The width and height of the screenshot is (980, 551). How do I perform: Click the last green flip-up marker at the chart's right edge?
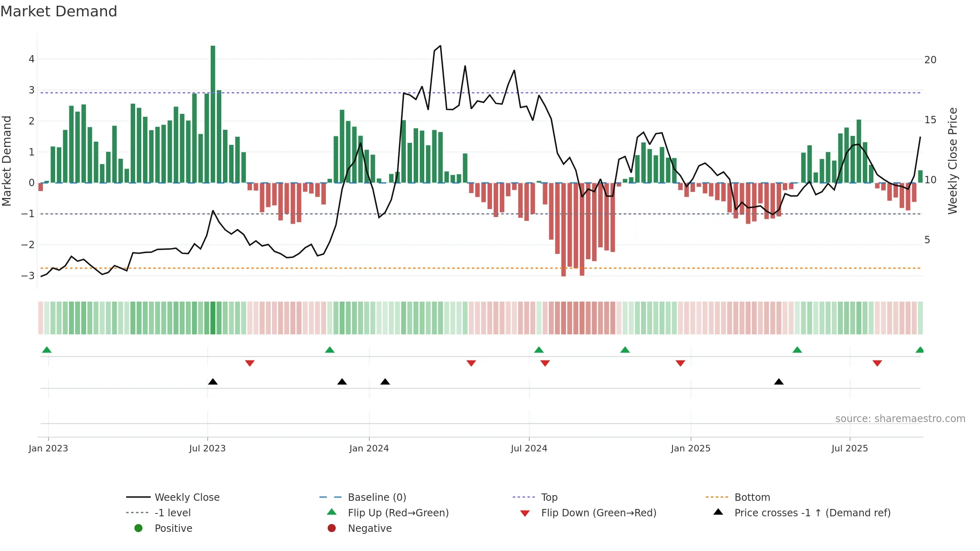click(920, 350)
